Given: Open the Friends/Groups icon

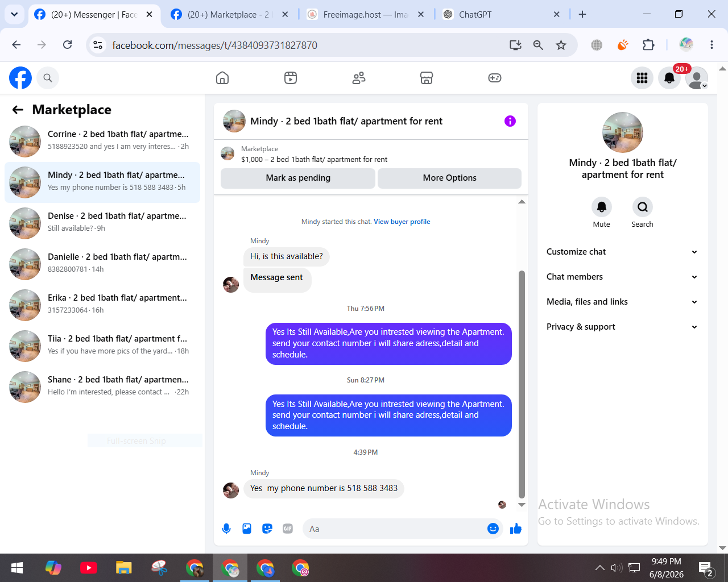Looking at the screenshot, I should (359, 78).
